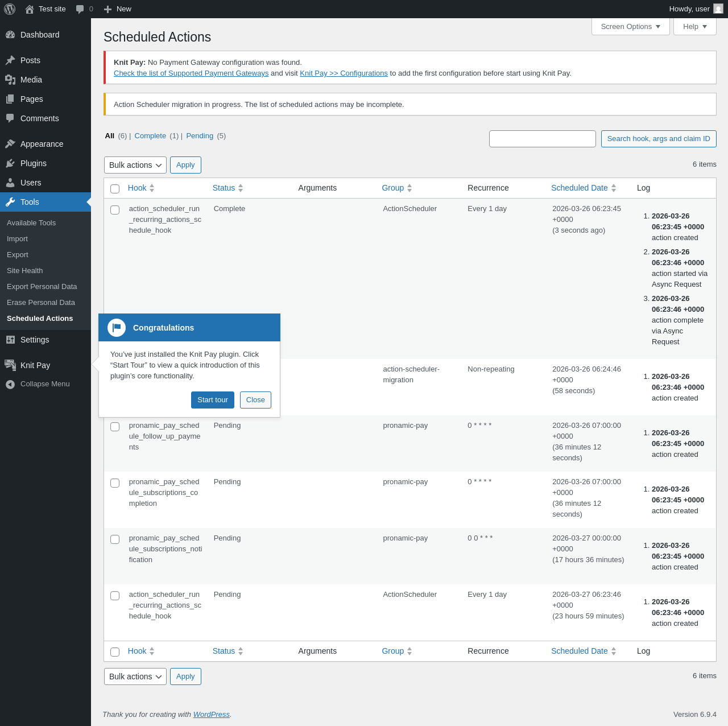
Task: Tick the select-all checkbox in table header
Action: pyautogui.click(x=115, y=189)
